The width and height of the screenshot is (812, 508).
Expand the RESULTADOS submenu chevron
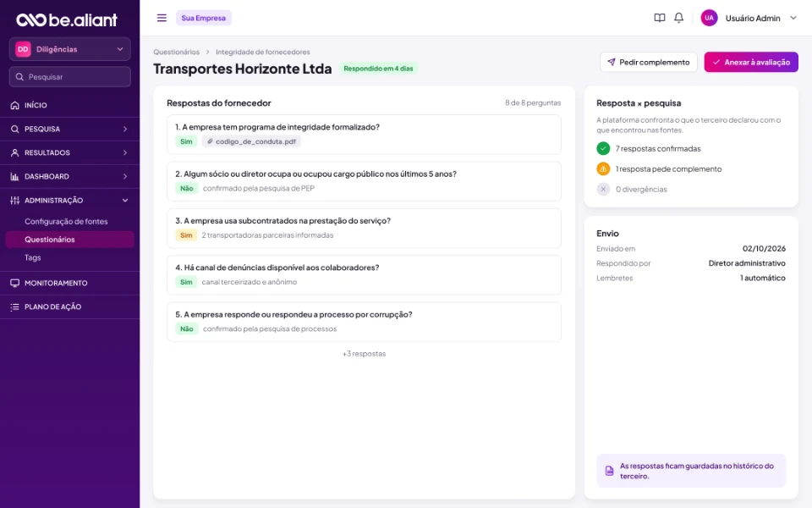(x=125, y=153)
